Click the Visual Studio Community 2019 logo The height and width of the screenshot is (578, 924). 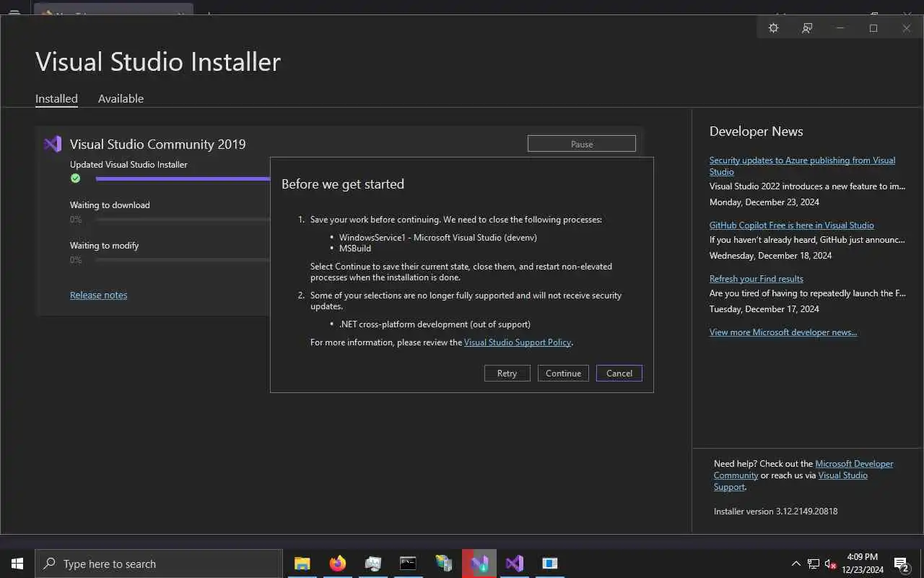[x=53, y=144]
